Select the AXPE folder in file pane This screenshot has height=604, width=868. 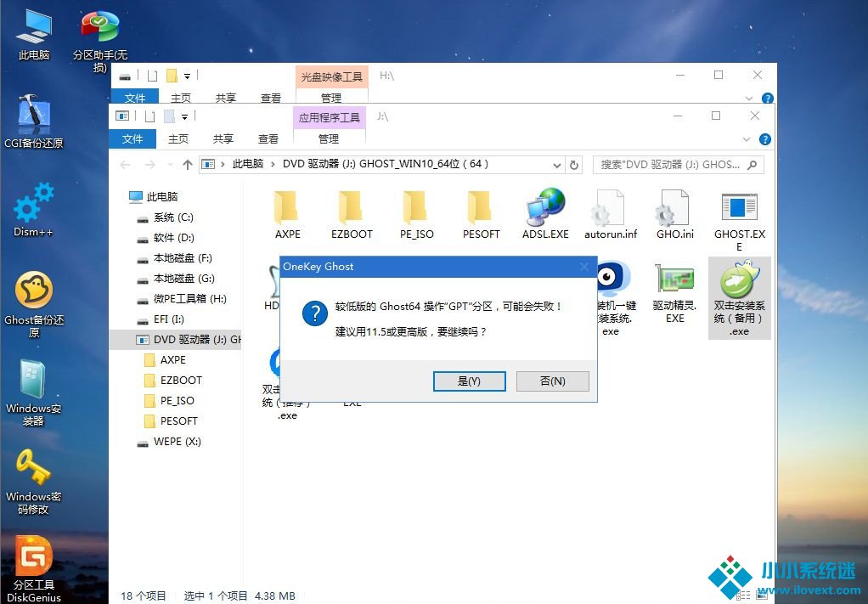pos(287,215)
